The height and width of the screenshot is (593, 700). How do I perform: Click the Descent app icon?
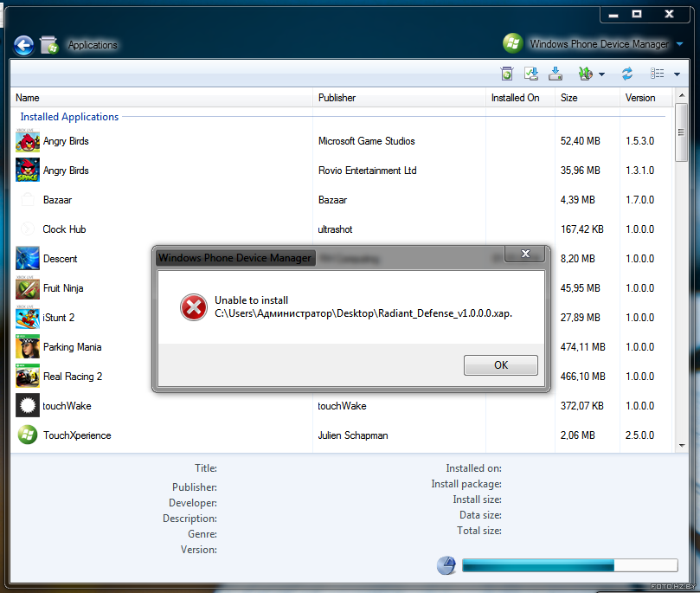pos(28,258)
